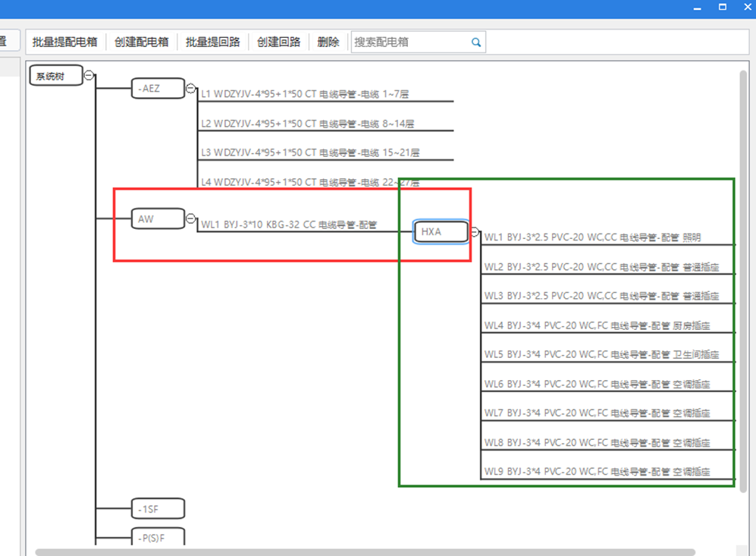Click the 创建配电箱 button

point(141,42)
